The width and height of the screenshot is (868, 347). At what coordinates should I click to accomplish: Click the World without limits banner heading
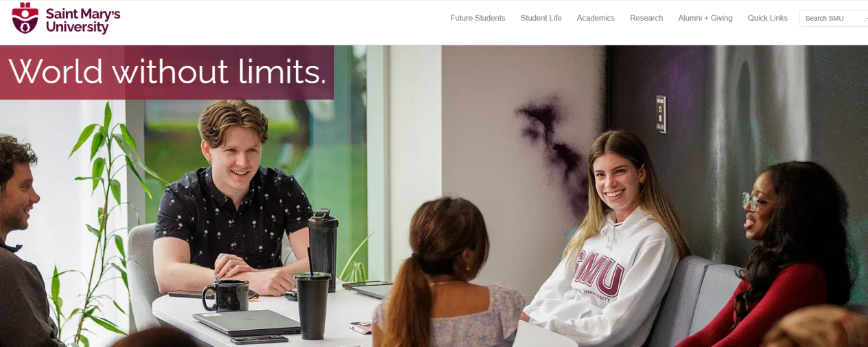click(x=167, y=72)
